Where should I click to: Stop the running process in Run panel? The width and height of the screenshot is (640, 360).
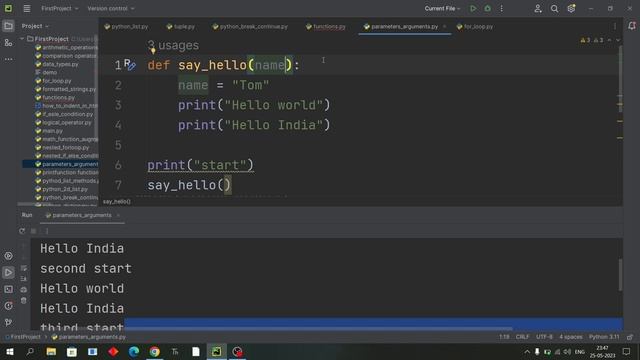pos(33,231)
